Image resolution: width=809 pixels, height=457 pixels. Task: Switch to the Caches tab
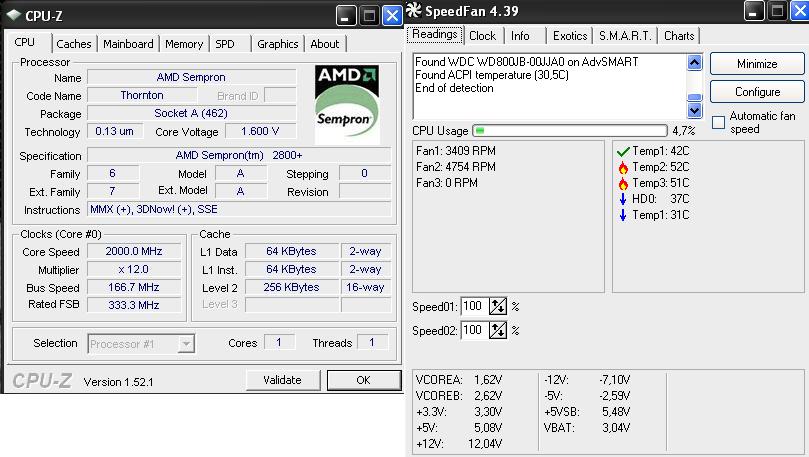tap(74, 44)
